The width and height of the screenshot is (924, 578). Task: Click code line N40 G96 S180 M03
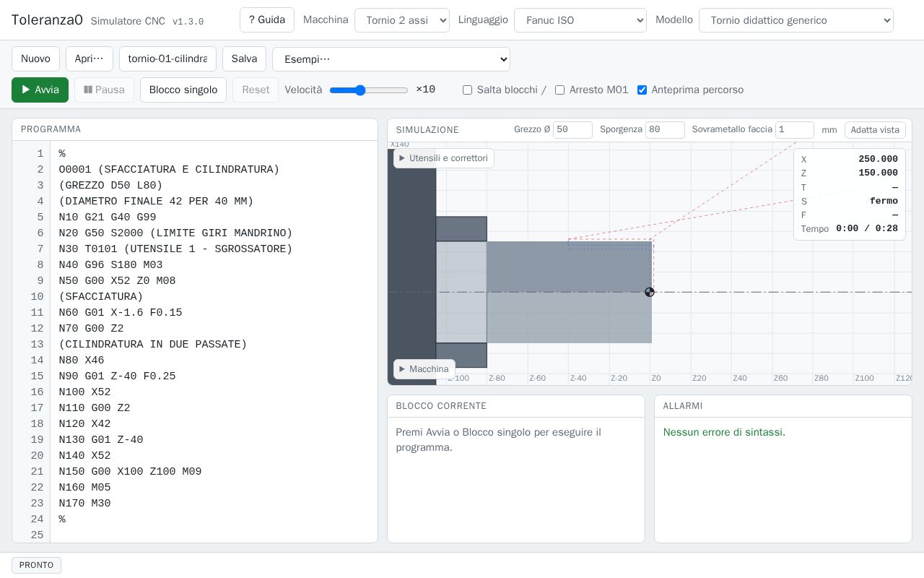tap(110, 265)
